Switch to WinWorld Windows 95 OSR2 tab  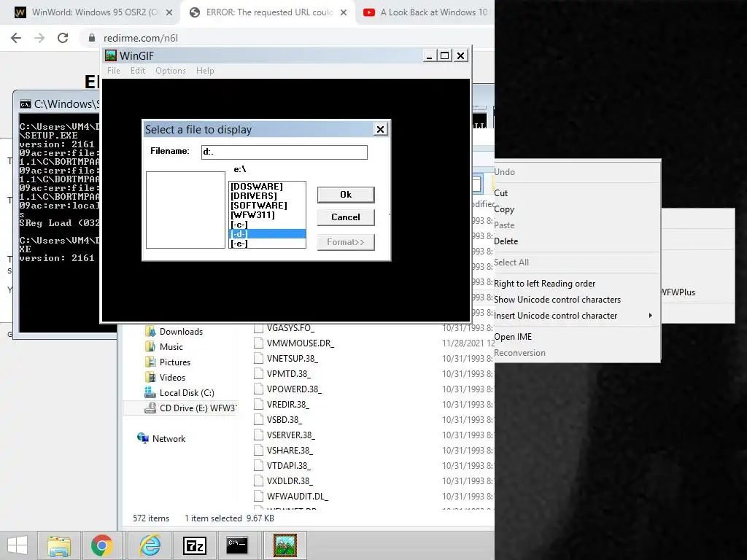click(94, 12)
